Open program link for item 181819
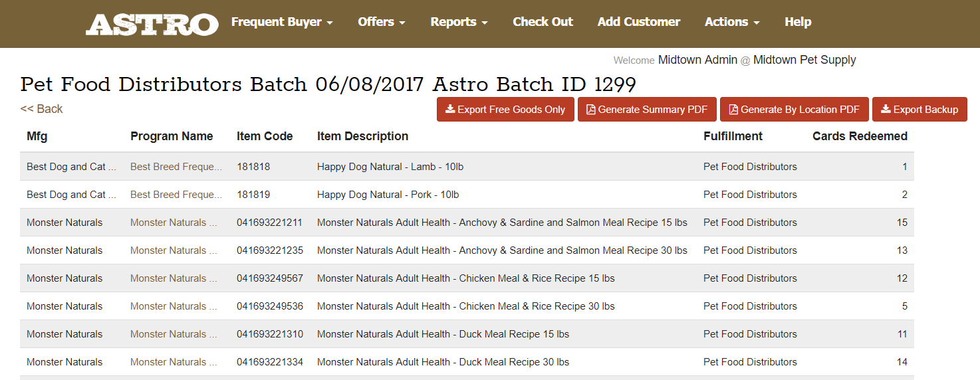Screen dimensions: 980x380 [176, 195]
